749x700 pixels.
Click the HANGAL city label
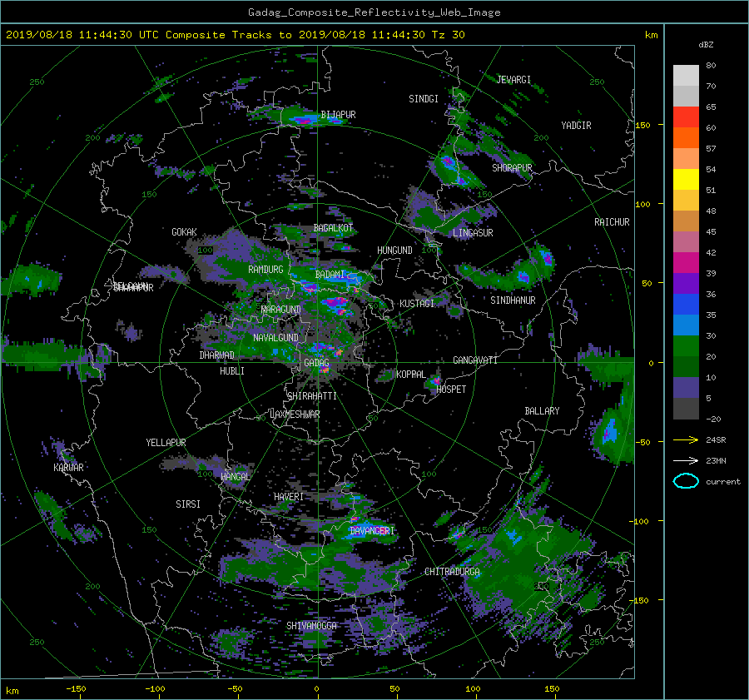pyautogui.click(x=235, y=477)
